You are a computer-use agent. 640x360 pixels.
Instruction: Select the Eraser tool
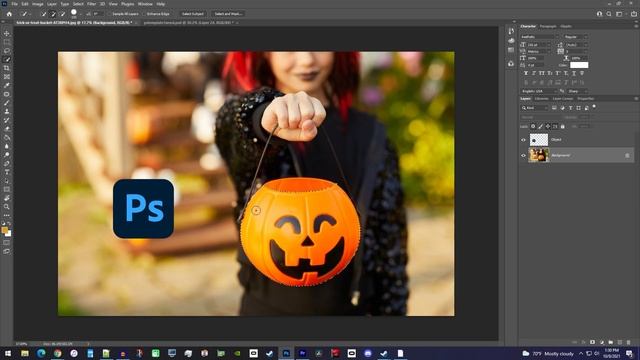[7, 129]
